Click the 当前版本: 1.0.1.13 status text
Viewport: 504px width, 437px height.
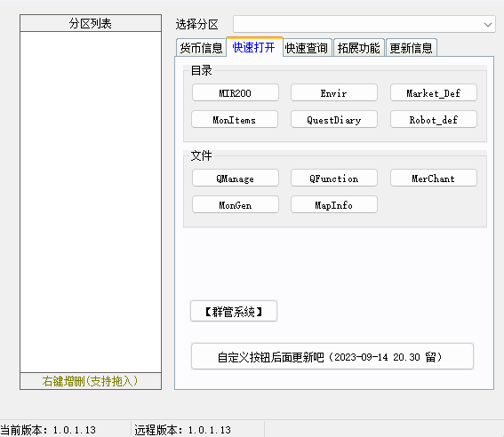click(48, 430)
